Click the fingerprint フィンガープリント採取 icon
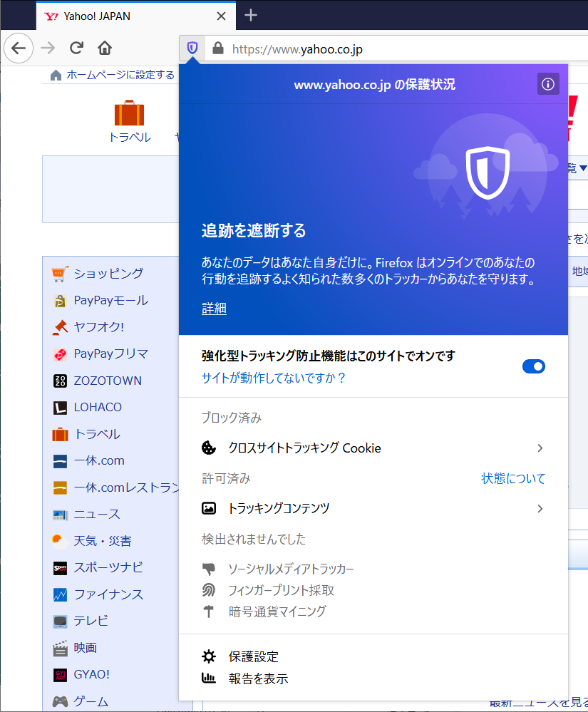Screen dimensions: 588x712 point(209,590)
